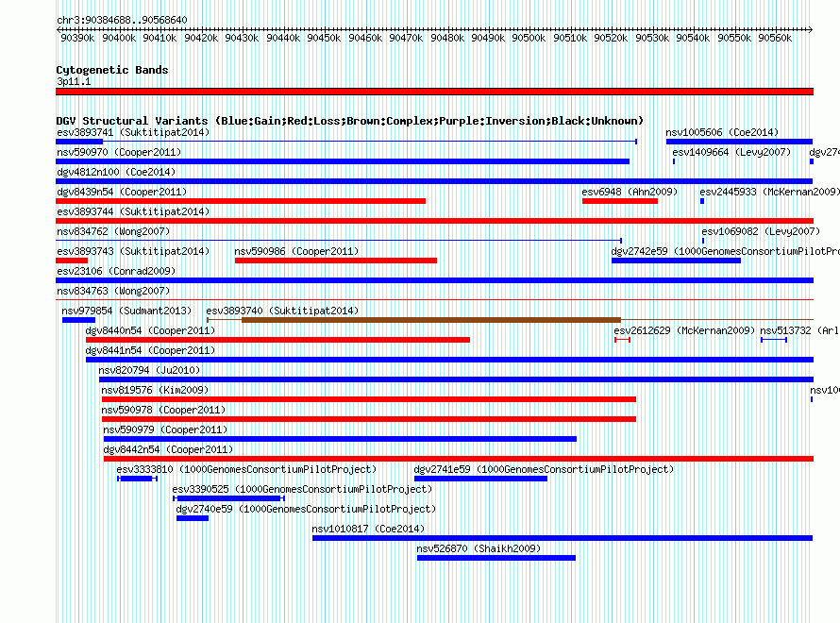The width and height of the screenshot is (840, 623).
Task: Click the 3p11.1 cytogenetic band bar
Action: tap(434, 92)
